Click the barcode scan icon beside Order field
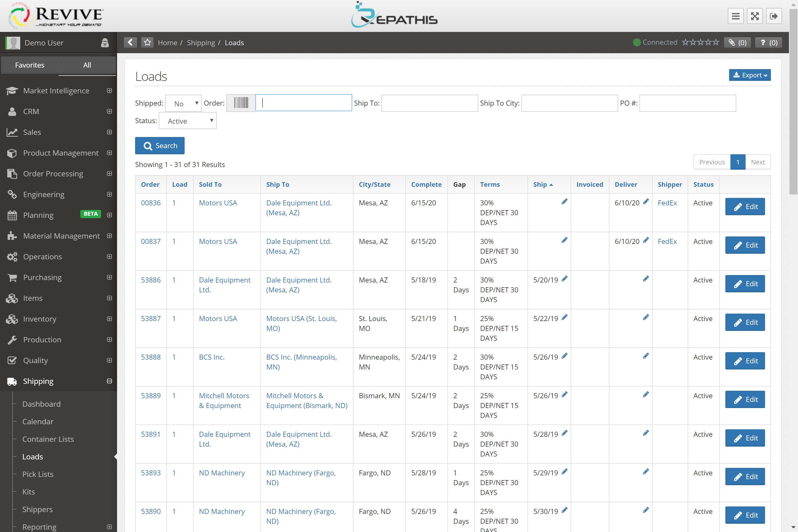This screenshot has height=532, width=798. (x=241, y=103)
